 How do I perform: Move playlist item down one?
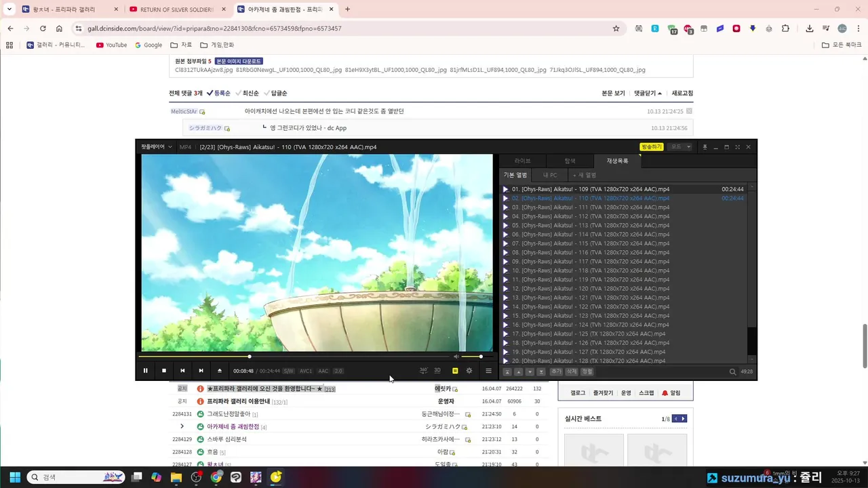(x=530, y=371)
